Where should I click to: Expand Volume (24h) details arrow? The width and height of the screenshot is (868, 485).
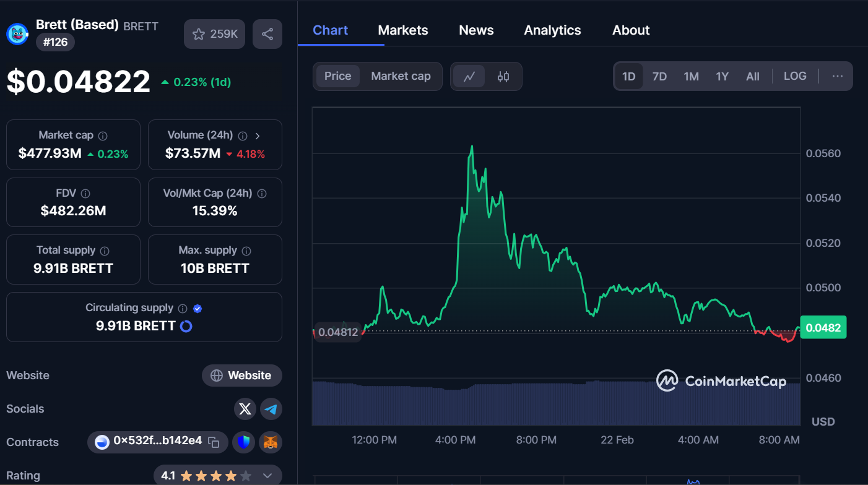point(258,135)
